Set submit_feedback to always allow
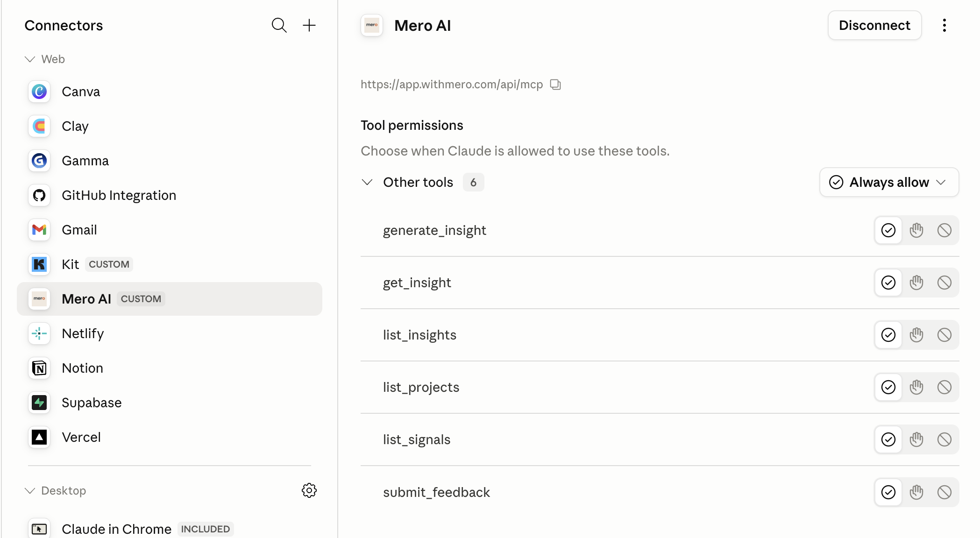 (x=888, y=492)
